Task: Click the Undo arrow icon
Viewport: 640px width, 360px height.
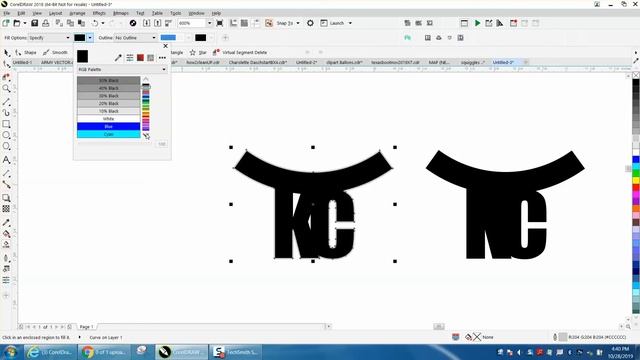Action: click(x=95, y=23)
